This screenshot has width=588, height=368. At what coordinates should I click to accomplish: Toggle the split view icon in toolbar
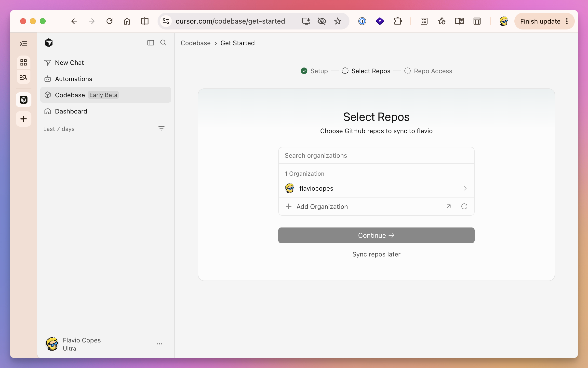tap(145, 21)
